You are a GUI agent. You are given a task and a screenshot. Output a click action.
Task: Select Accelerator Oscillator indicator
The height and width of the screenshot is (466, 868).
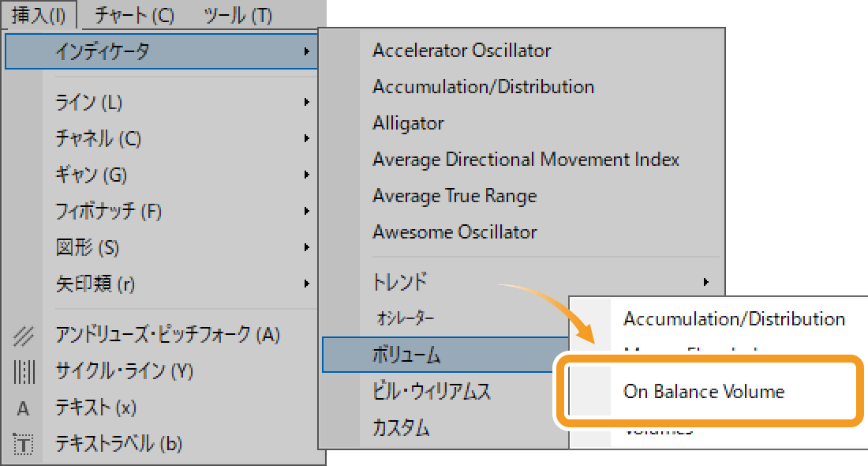(x=461, y=51)
